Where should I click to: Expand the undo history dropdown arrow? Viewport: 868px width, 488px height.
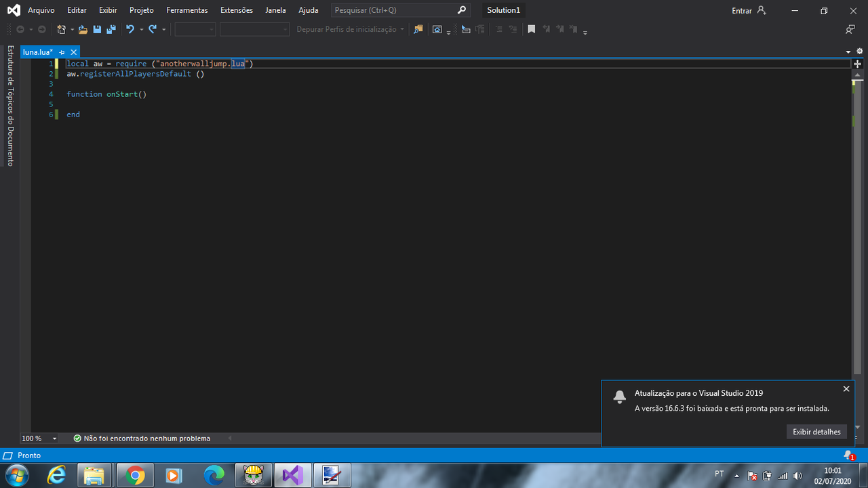pyautogui.click(x=141, y=29)
